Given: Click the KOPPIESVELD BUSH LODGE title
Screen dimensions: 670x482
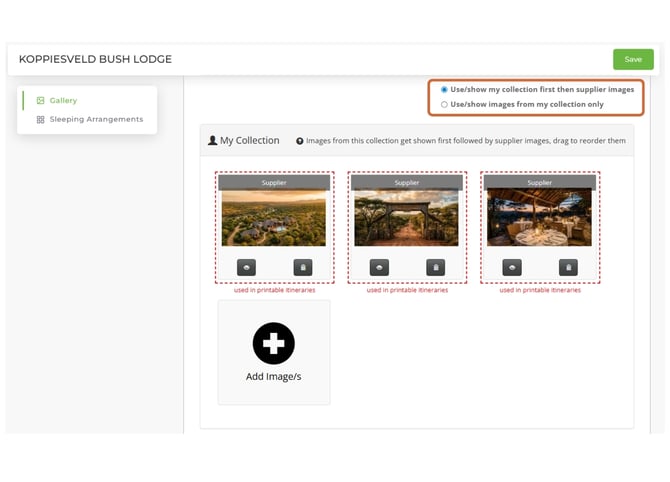Looking at the screenshot, I should (x=95, y=59).
